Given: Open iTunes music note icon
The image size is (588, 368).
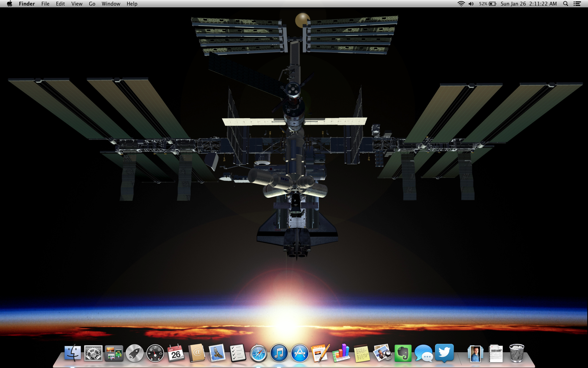Looking at the screenshot, I should coord(279,353).
